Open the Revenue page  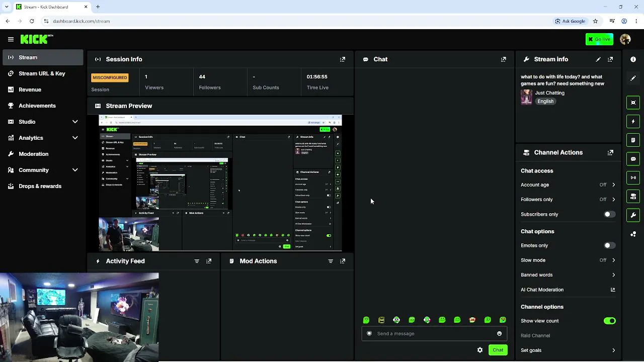click(x=43, y=89)
